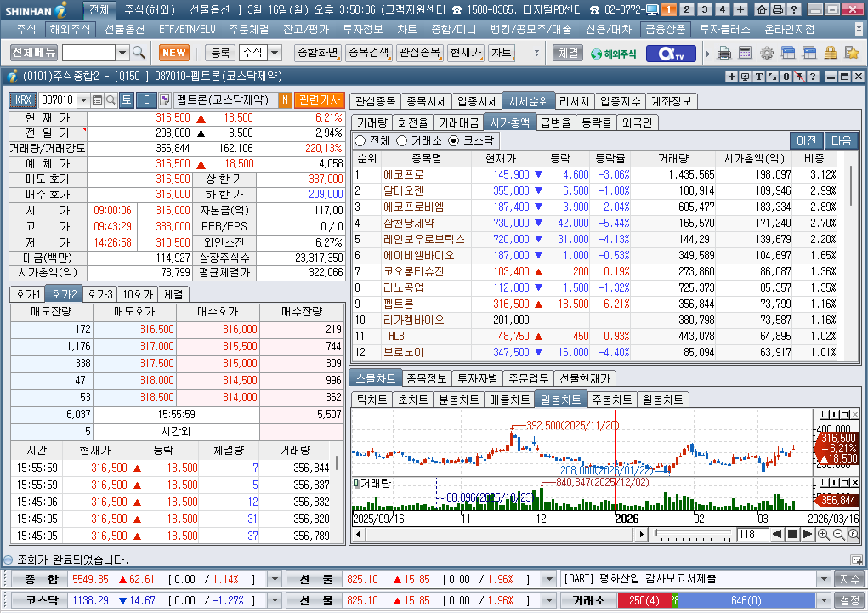Click the magnifier search icon beside menu search box
The width and height of the screenshot is (868, 613).
(x=139, y=53)
